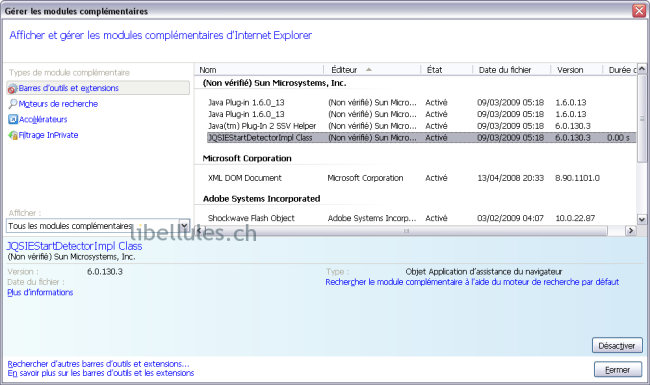This screenshot has width=650, height=385.
Task: Select Java(tm) Plug-In 2 SSV Helper row
Action: [x=421, y=126]
